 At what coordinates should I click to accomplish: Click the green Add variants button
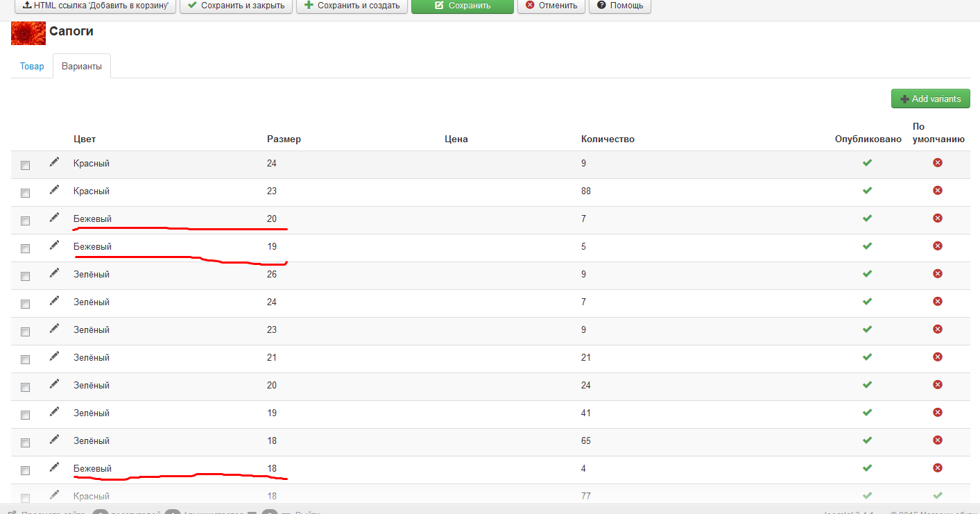(x=930, y=98)
